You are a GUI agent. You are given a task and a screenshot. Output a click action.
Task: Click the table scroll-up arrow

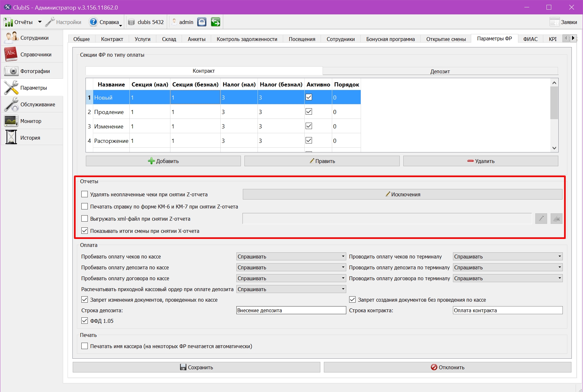[x=554, y=83]
